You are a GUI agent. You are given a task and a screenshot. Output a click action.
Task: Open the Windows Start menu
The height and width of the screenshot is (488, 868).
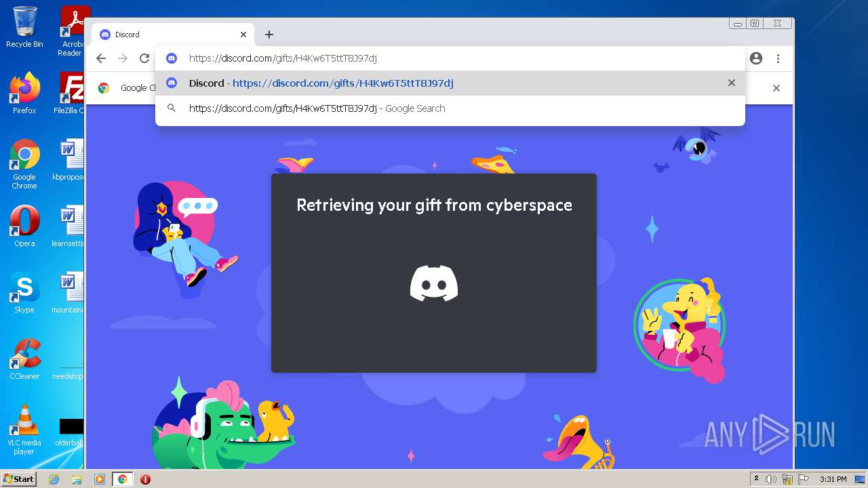click(19, 479)
